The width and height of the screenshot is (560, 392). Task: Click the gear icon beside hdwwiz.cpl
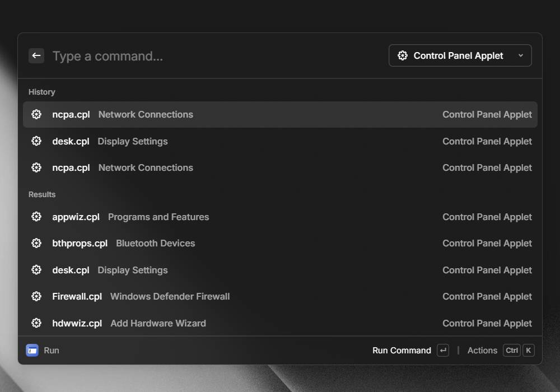point(36,323)
